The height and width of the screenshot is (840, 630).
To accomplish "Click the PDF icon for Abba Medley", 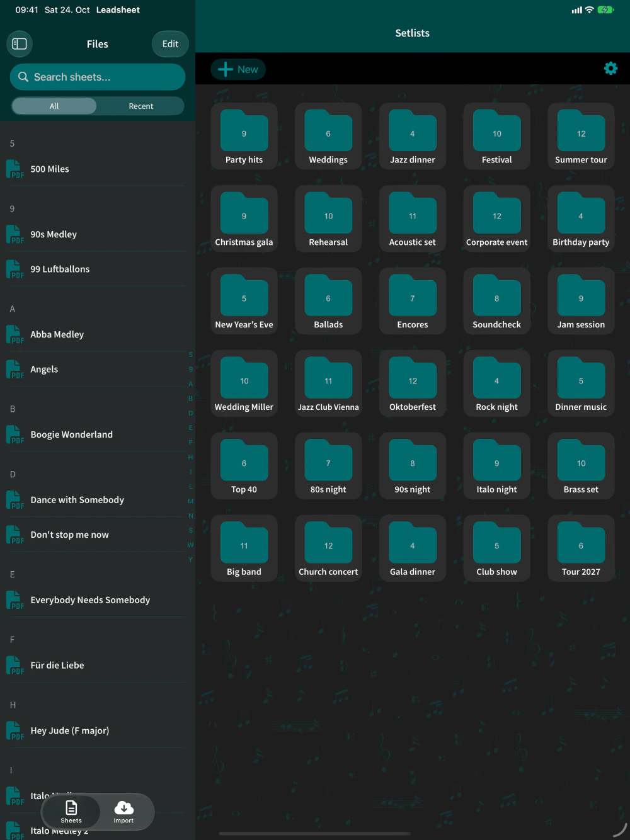I will (14, 335).
